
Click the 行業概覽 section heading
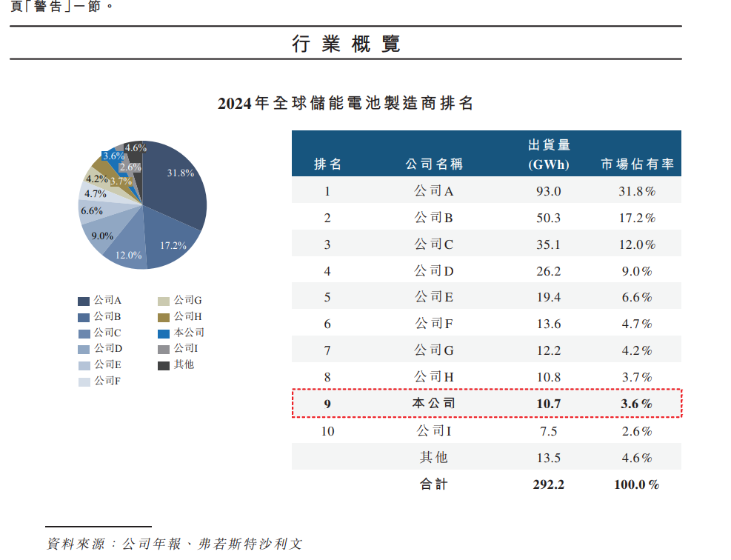pyautogui.click(x=346, y=44)
